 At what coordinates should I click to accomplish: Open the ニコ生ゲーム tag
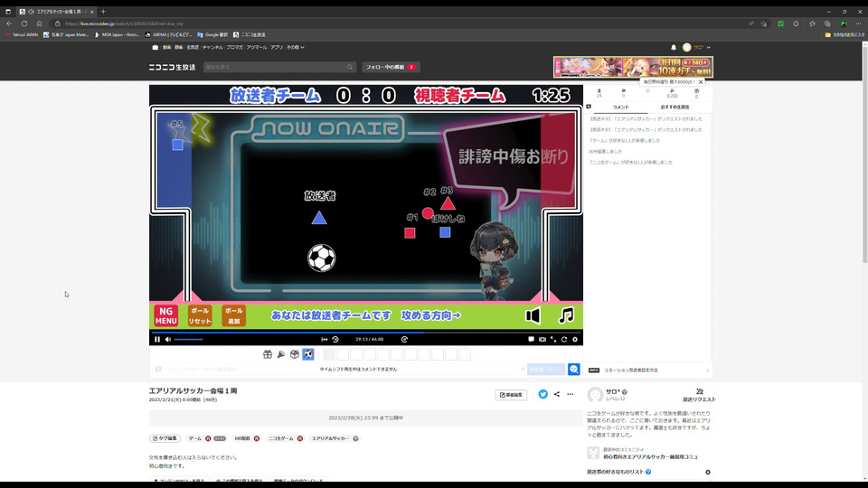[281, 438]
